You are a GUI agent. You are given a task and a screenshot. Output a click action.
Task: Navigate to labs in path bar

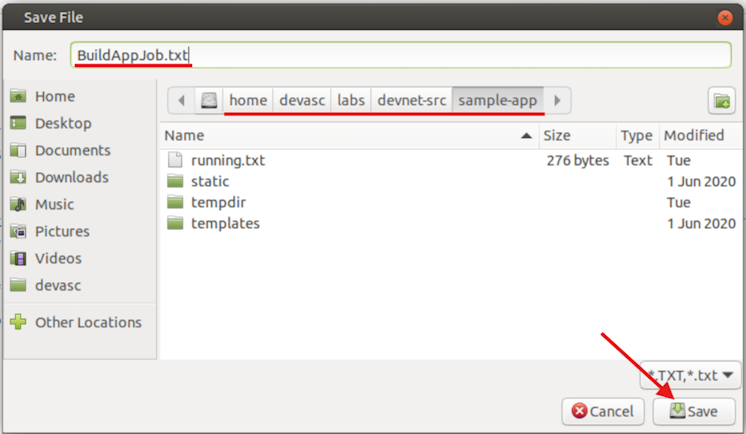tap(351, 100)
